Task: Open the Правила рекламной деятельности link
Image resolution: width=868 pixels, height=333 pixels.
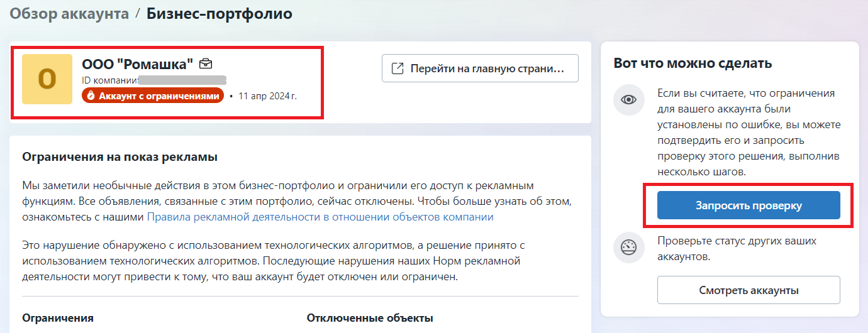Action: [320, 217]
